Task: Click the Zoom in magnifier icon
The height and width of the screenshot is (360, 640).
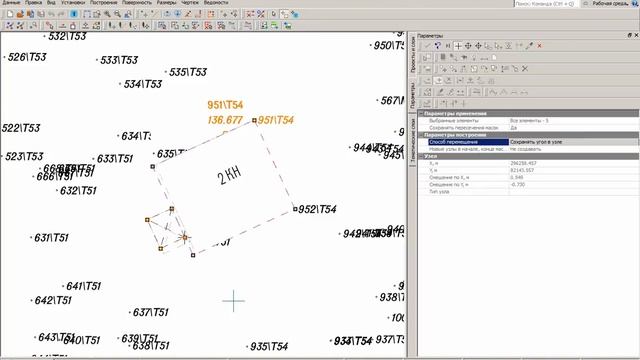Action: pos(107,14)
